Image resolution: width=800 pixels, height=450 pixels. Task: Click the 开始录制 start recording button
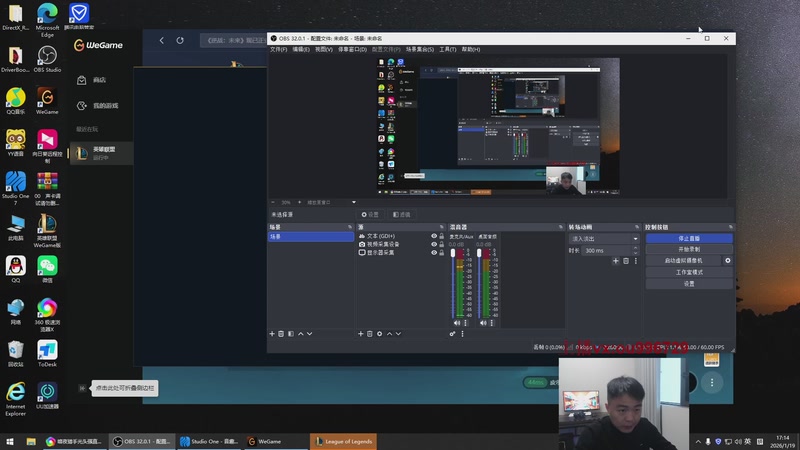(x=689, y=249)
